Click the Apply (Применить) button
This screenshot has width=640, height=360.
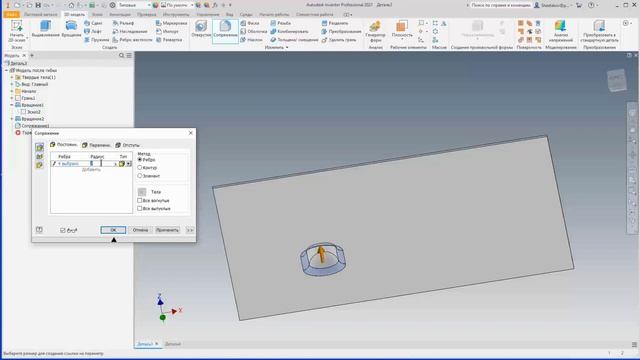pyautogui.click(x=167, y=230)
